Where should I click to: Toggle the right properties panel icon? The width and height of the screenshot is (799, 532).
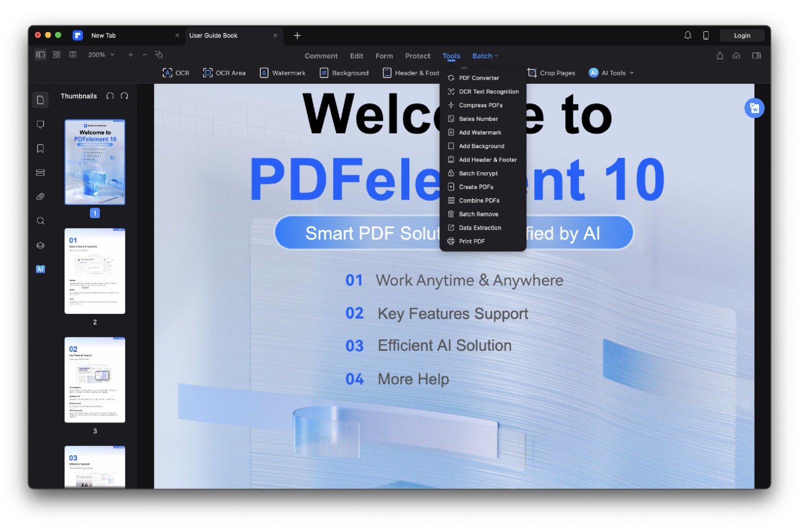pos(757,55)
